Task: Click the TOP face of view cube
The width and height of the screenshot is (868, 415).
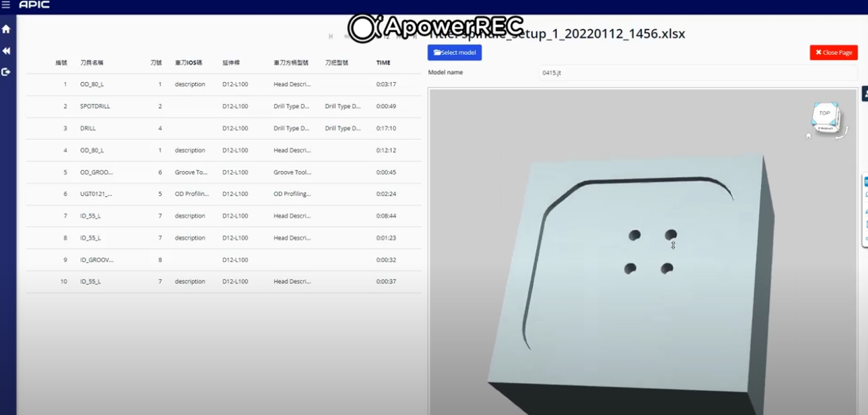Action: coord(825,114)
